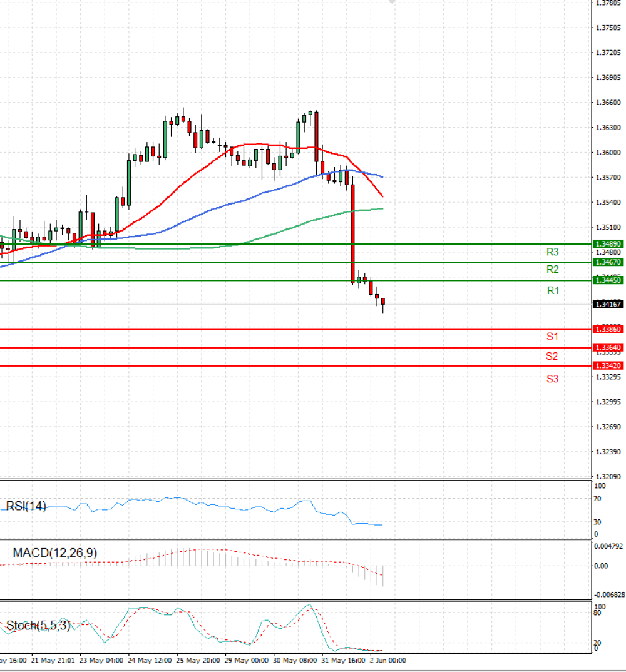626x672 pixels.
Task: Click the S2 support label
Action: coord(552,356)
